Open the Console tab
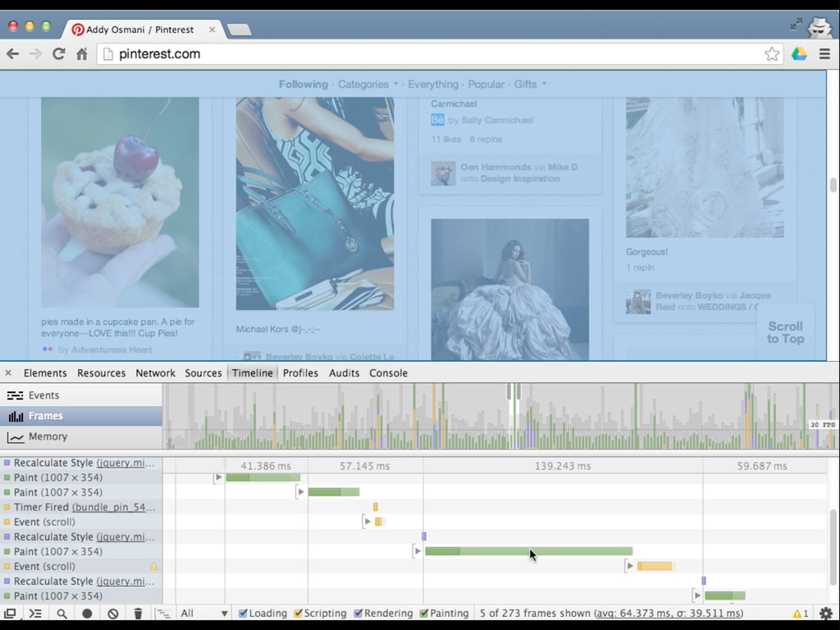The width and height of the screenshot is (840, 630). 388,373
